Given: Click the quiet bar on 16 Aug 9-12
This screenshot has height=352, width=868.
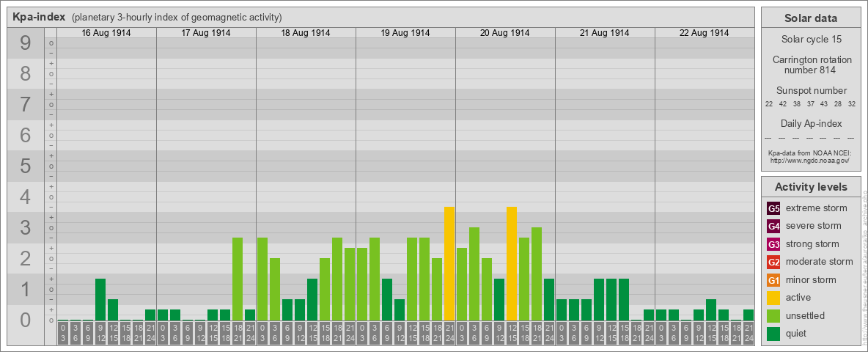Looking at the screenshot, I should pos(100,300).
